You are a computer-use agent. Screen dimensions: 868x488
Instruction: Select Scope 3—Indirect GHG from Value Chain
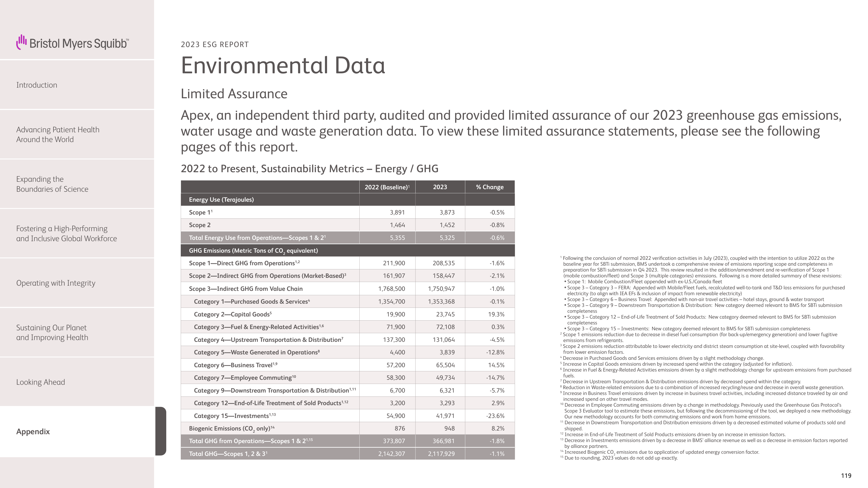[x=246, y=289]
